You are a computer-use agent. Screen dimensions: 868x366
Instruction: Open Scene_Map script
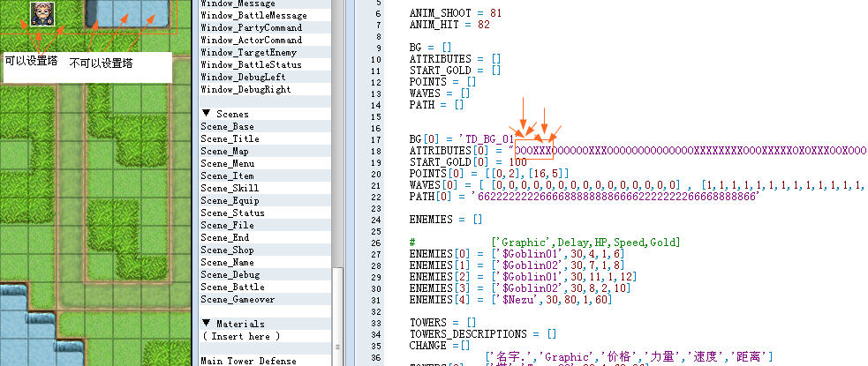[265, 152]
